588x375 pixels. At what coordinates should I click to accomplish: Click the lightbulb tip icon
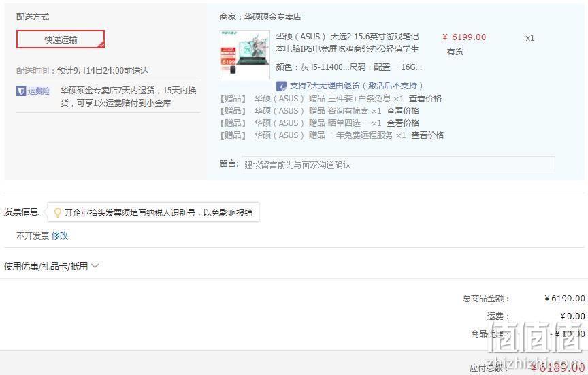pos(57,212)
